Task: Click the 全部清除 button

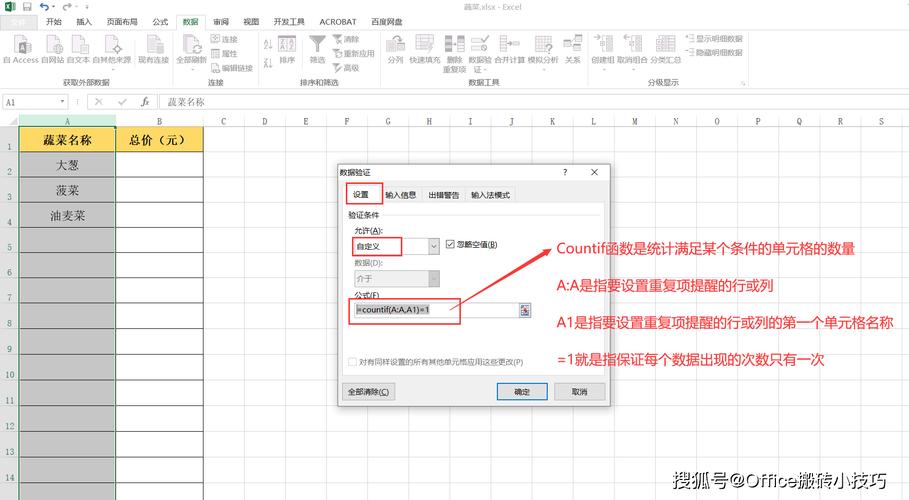Action: 368,392
